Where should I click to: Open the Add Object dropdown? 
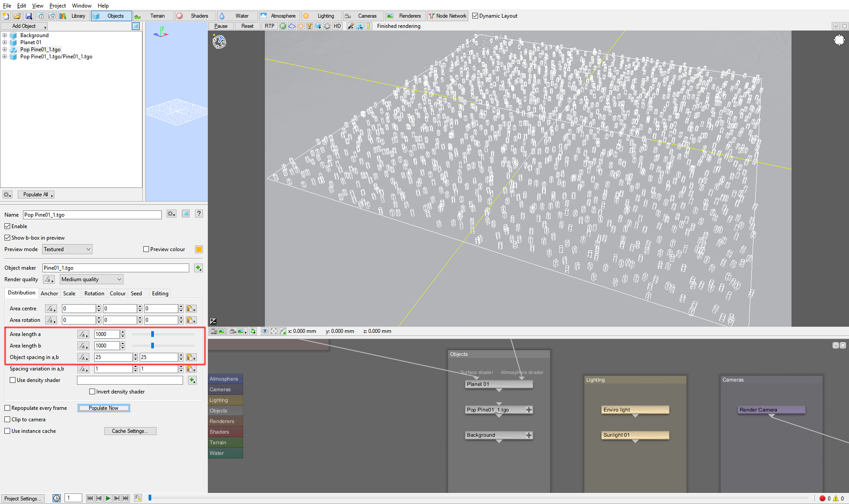(x=24, y=26)
